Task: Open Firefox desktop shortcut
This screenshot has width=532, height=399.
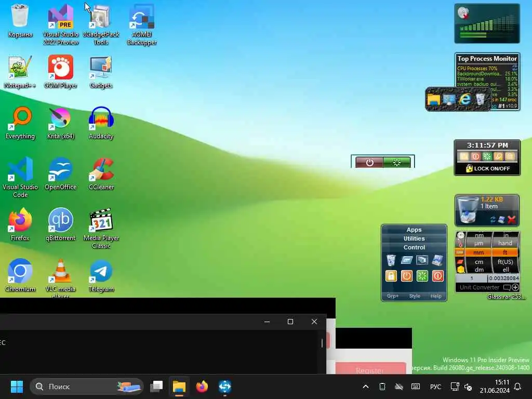Action: (20, 224)
